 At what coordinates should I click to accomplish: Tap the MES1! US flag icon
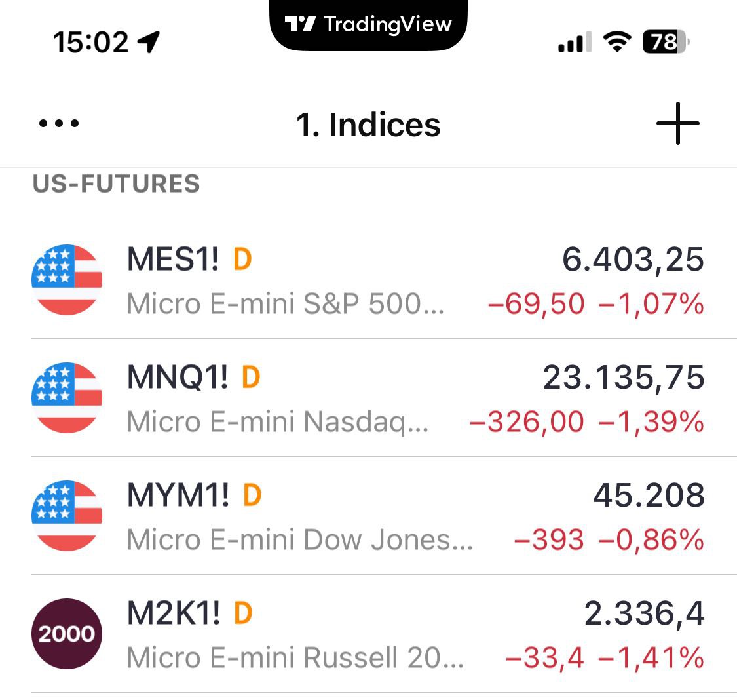click(67, 280)
